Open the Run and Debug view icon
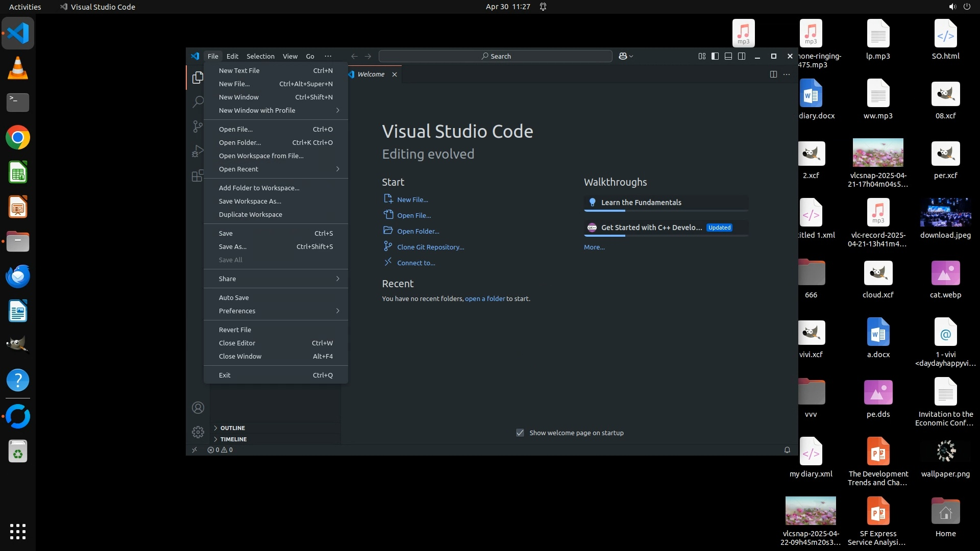 pyautogui.click(x=198, y=152)
